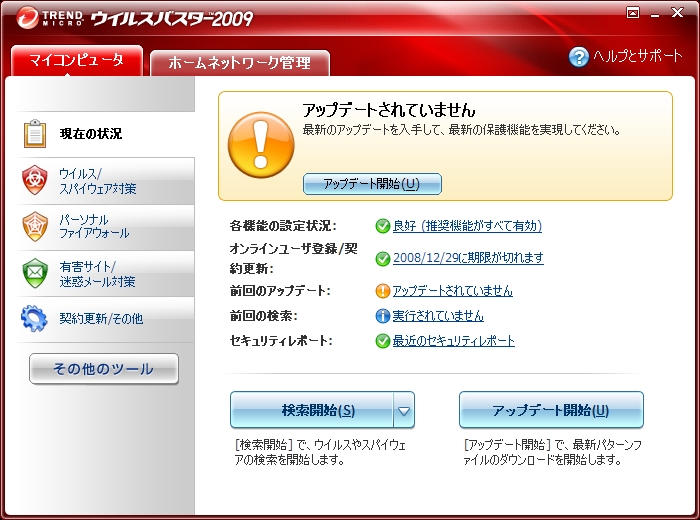Open 良好 (推奨機能がすべて有効) link
700x520 pixels.
point(467,226)
